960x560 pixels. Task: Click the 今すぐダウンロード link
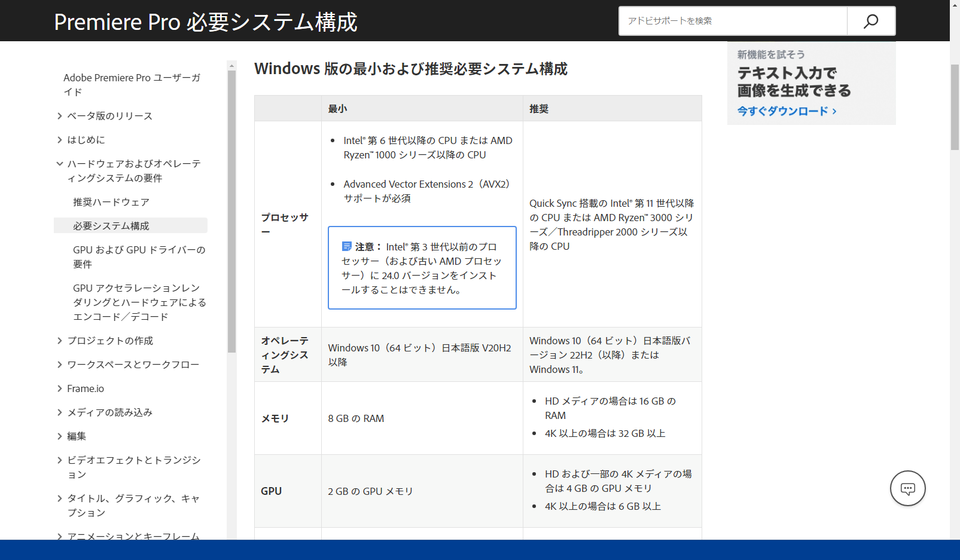[x=781, y=111]
